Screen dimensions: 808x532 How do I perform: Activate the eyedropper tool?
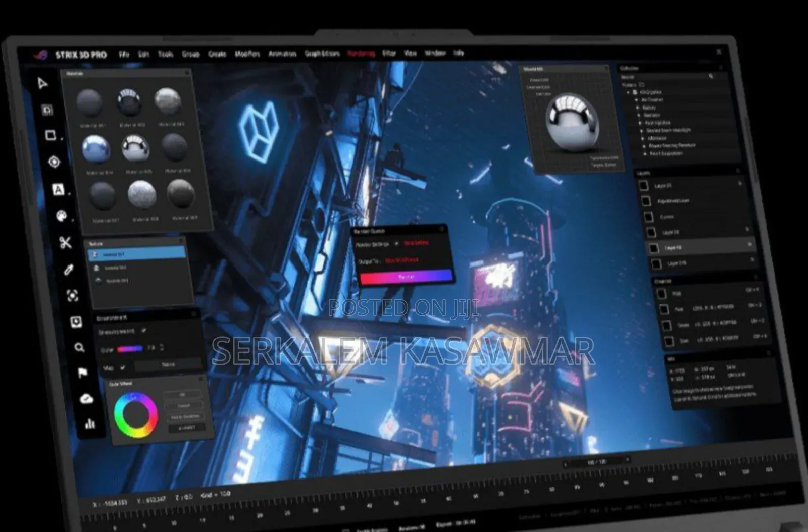coord(69,270)
